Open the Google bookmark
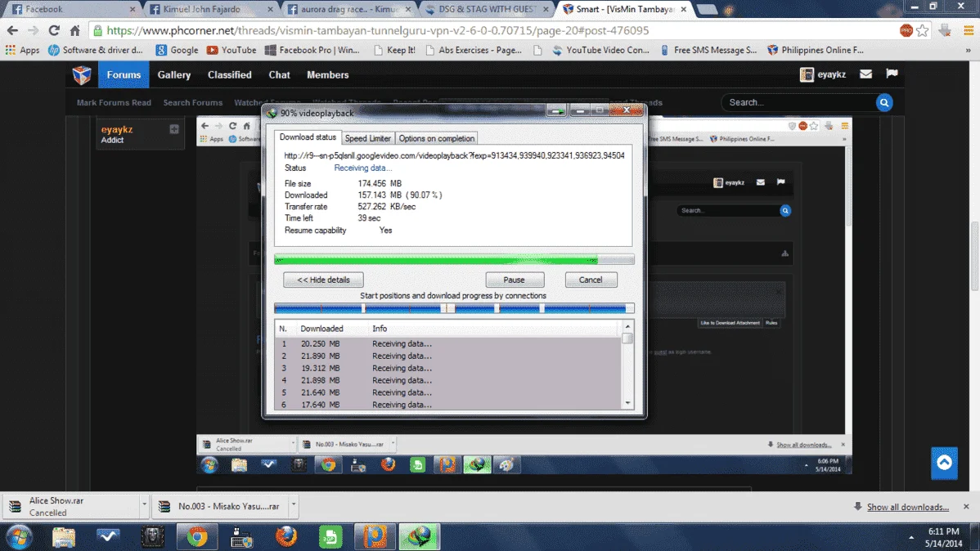 (177, 50)
